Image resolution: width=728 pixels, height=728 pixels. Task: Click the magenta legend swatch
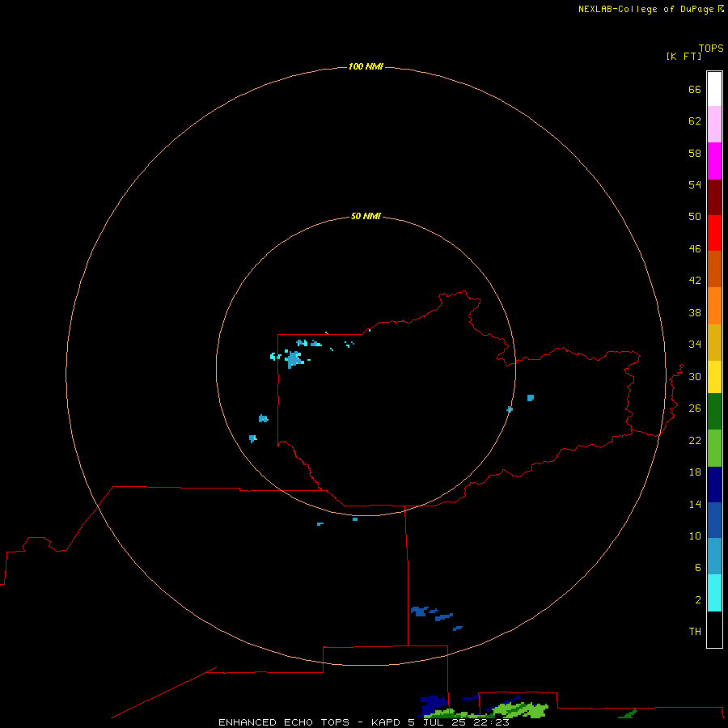714,161
